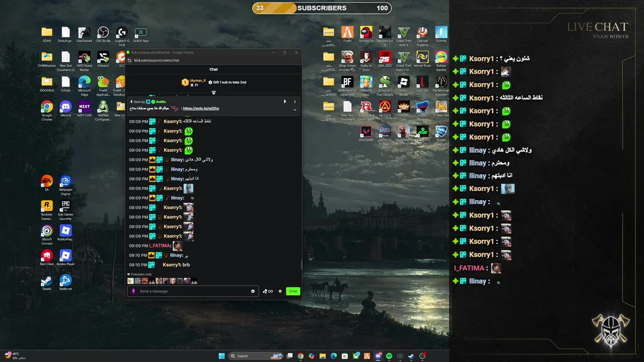Open the emoji picker in message box
Screen dimensions: 644x362
click(x=253, y=291)
